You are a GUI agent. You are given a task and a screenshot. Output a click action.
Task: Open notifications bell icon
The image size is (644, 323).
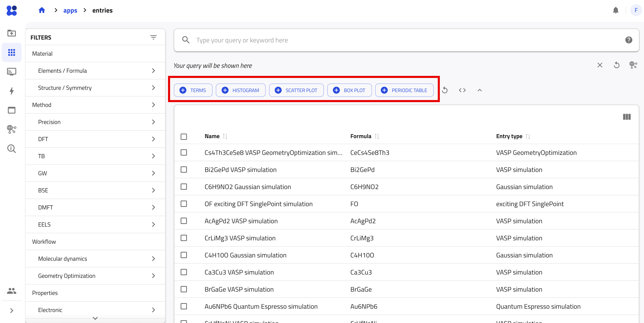point(616,10)
